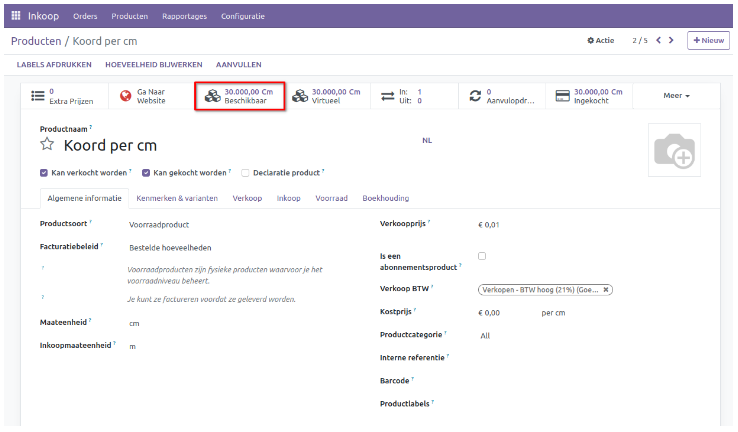Upload product image via camera placeholder
This screenshot has width=738, height=432.
[674, 150]
